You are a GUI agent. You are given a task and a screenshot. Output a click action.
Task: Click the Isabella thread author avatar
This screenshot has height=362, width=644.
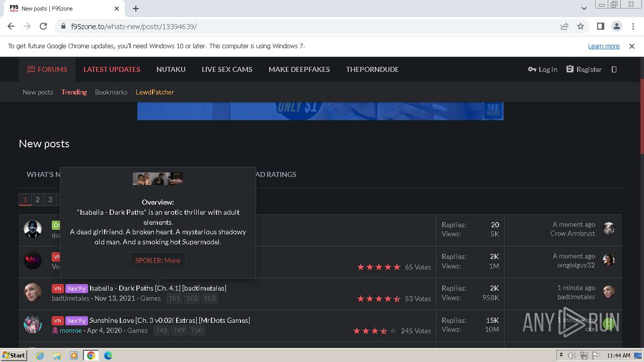coord(33,292)
